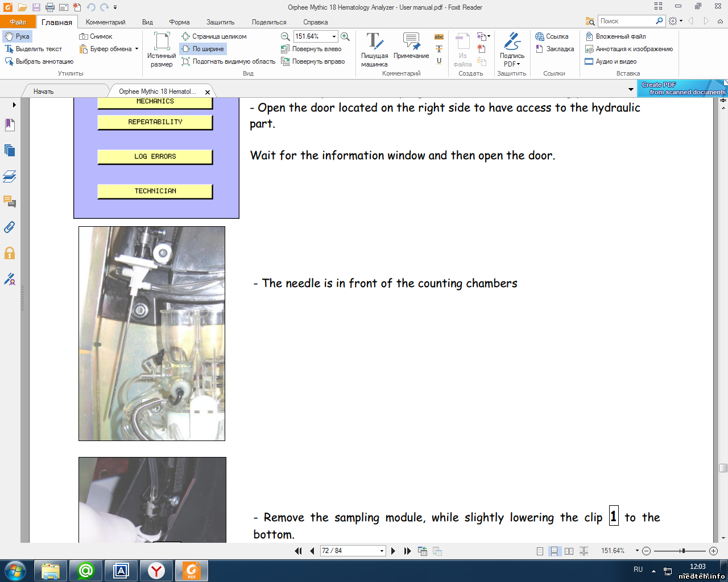Open the bookmarks side panel
The height and width of the screenshot is (582, 728).
pos(10,124)
